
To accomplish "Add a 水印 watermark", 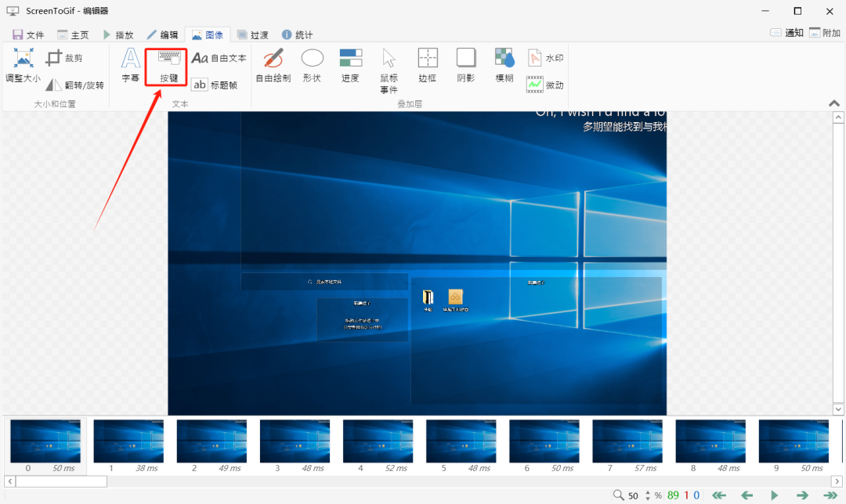I will [x=545, y=58].
